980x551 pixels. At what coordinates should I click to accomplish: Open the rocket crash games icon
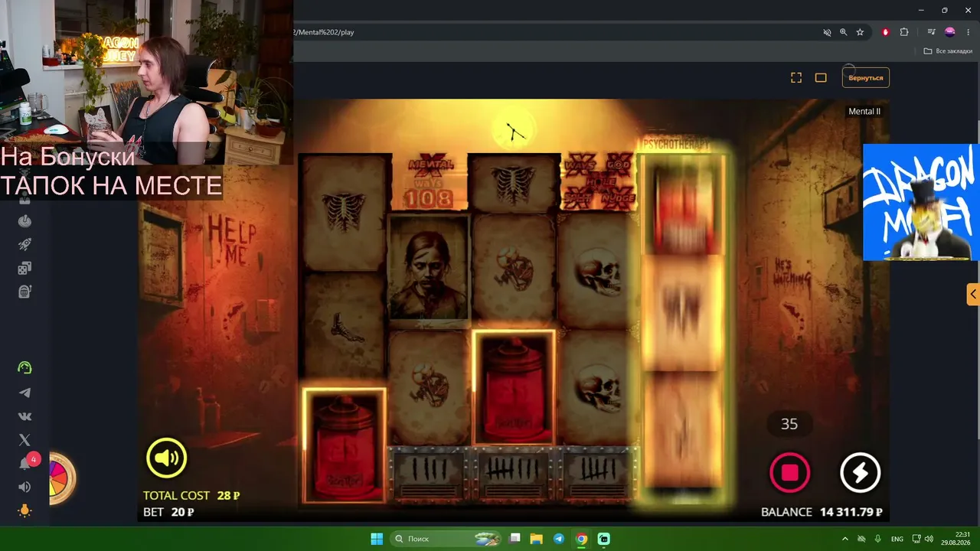(24, 244)
